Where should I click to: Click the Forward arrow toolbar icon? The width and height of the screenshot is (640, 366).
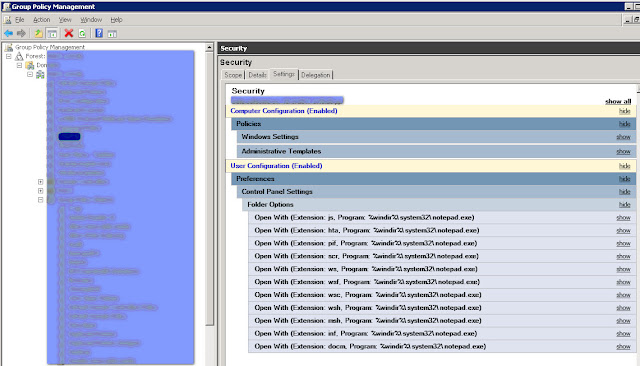point(21,33)
